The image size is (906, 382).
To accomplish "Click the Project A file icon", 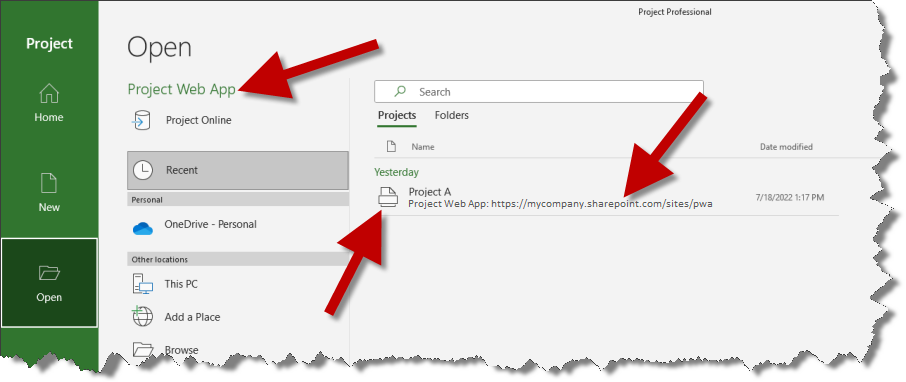I will [388, 197].
